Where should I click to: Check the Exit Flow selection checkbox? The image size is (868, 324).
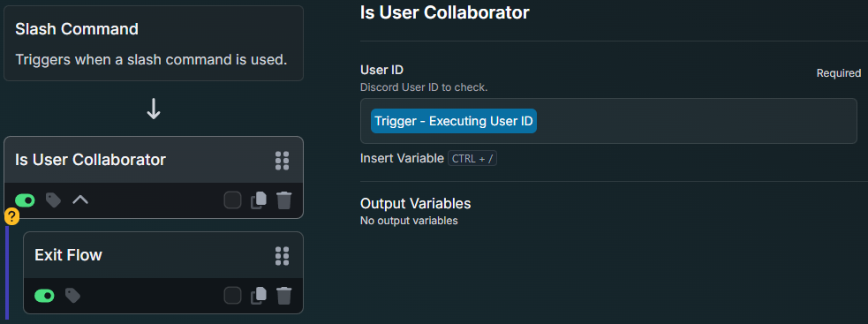pos(232,295)
